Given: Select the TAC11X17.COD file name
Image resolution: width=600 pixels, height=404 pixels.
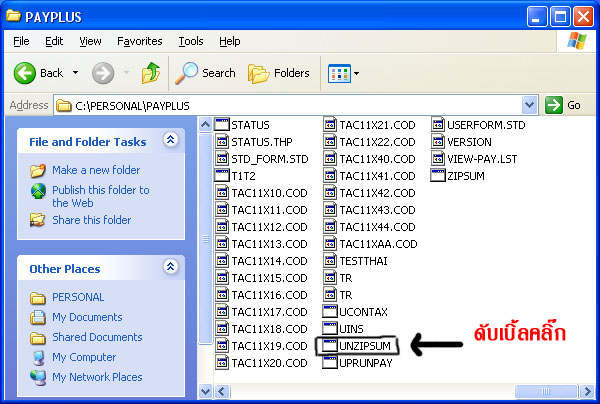Looking at the screenshot, I should 269,311.
